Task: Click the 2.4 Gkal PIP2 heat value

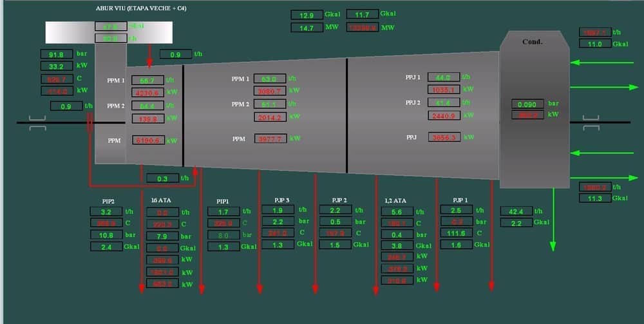Action: click(x=106, y=247)
